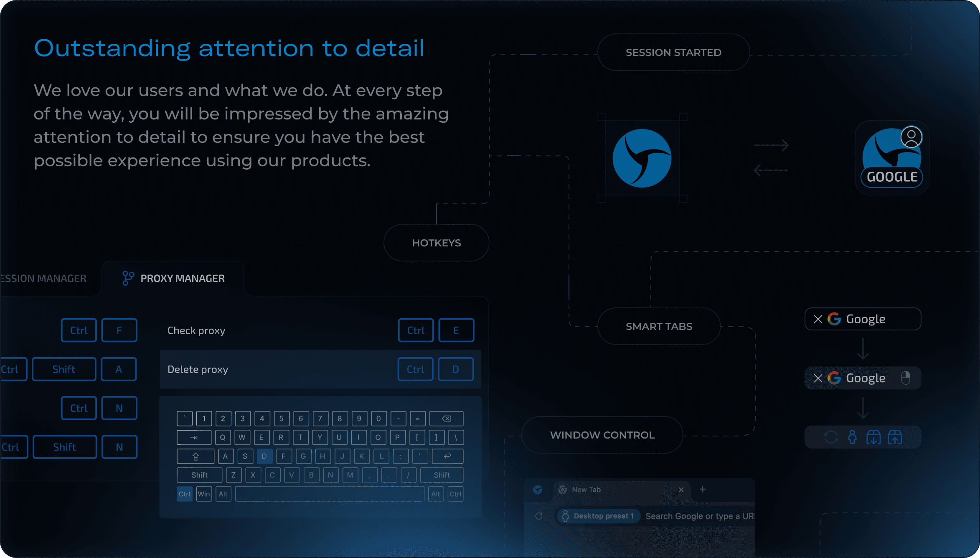The image size is (980, 558).
Task: Toggle the SMART TABS node
Action: 658,327
